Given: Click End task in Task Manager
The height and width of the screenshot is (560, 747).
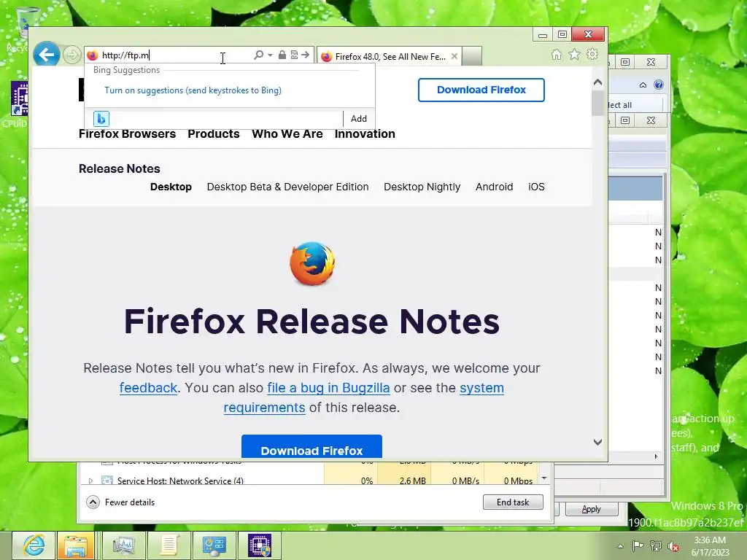Looking at the screenshot, I should 513,502.
